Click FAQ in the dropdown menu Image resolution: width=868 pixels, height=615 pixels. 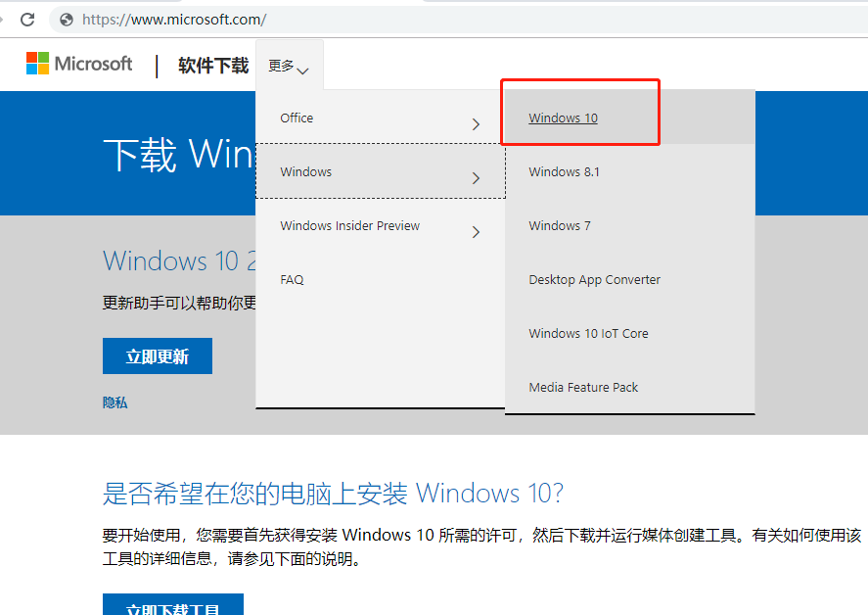pos(292,280)
